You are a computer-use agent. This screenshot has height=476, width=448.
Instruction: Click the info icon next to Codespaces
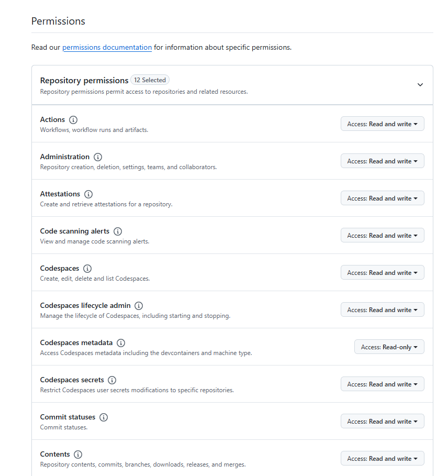(87, 269)
